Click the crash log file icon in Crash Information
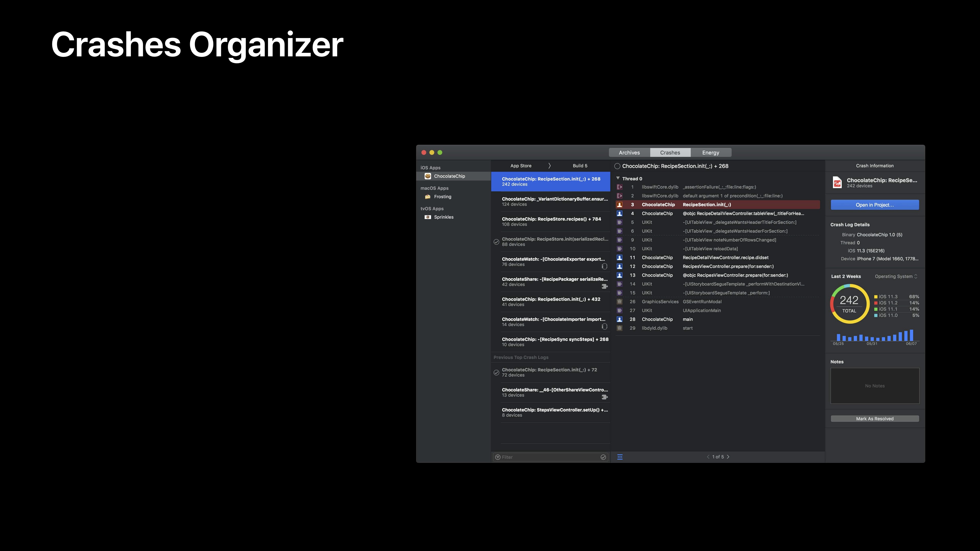 837,183
